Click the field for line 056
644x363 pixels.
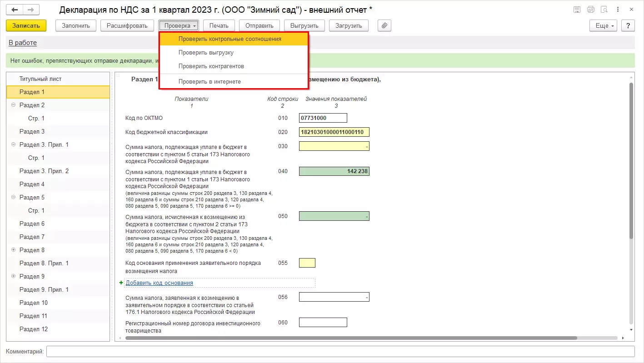tap(334, 297)
